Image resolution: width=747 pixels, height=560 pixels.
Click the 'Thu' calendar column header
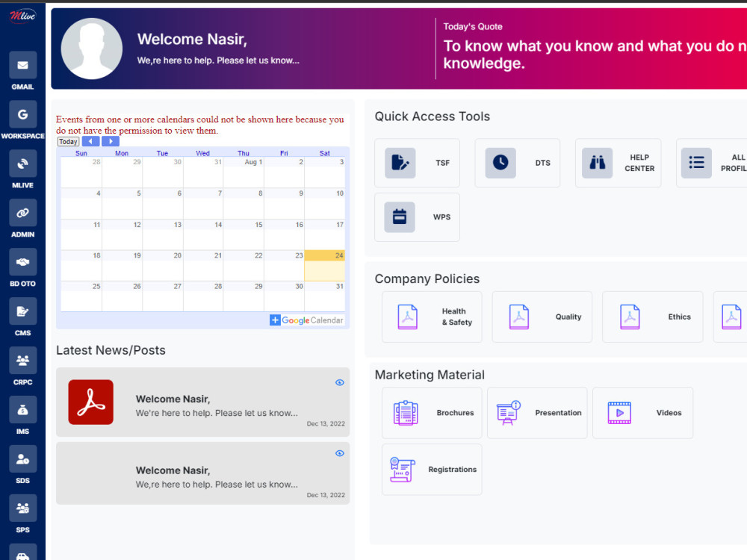[244, 153]
